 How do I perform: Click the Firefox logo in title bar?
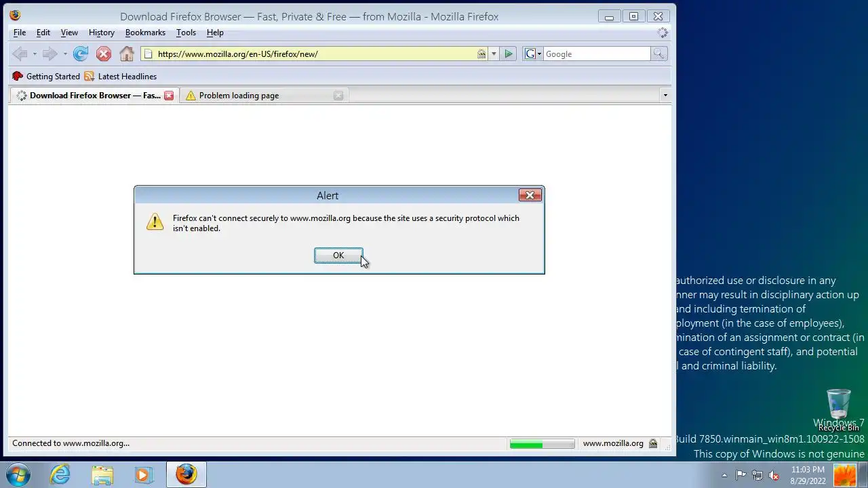click(x=15, y=16)
